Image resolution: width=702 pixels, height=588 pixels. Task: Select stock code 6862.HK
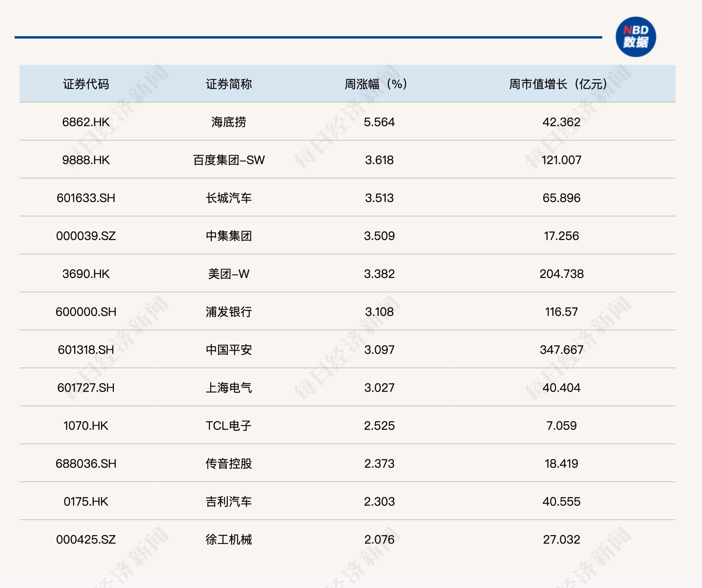86,122
